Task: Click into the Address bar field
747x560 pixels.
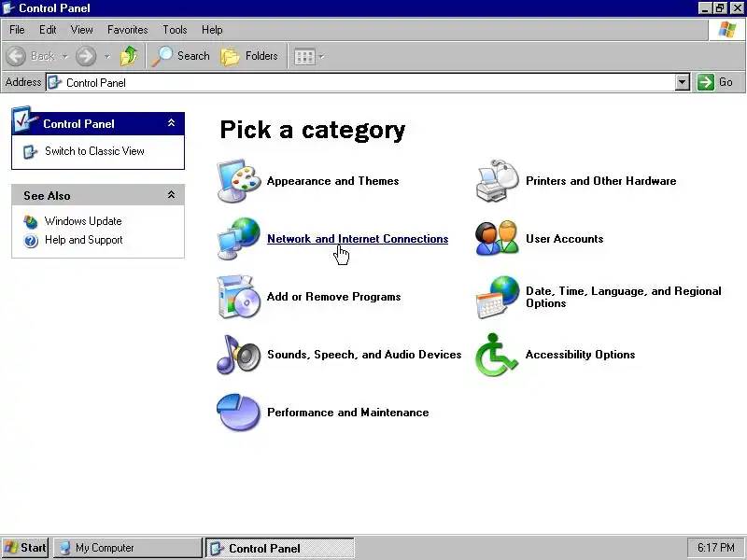Action: coord(367,82)
